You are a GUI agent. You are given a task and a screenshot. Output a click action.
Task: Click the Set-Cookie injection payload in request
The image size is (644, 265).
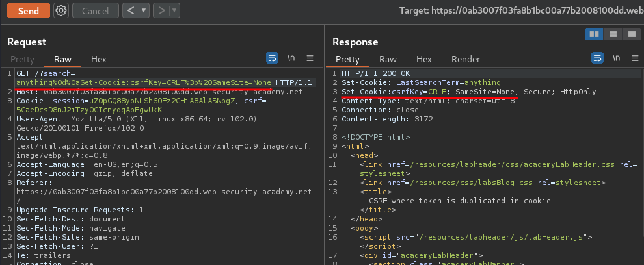point(144,83)
